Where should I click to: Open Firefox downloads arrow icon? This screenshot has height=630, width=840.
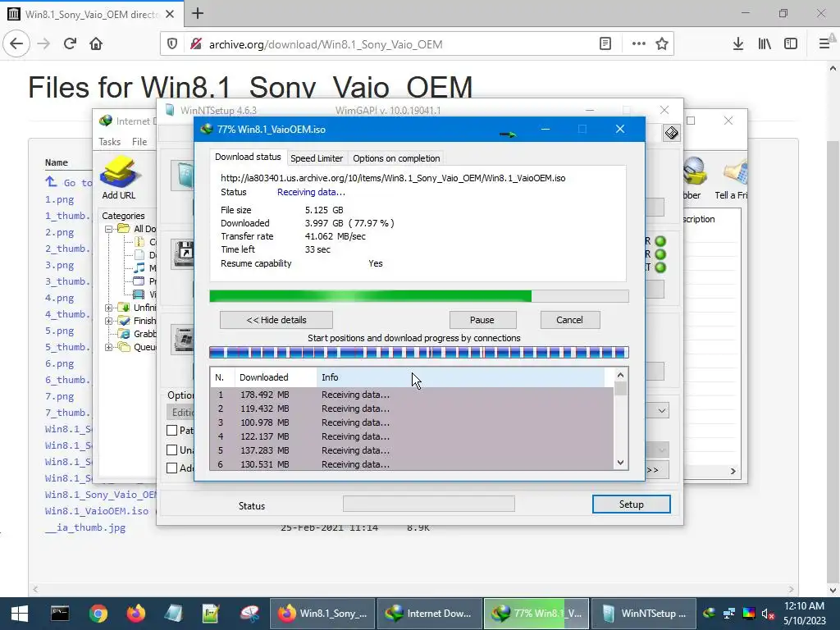(x=737, y=44)
